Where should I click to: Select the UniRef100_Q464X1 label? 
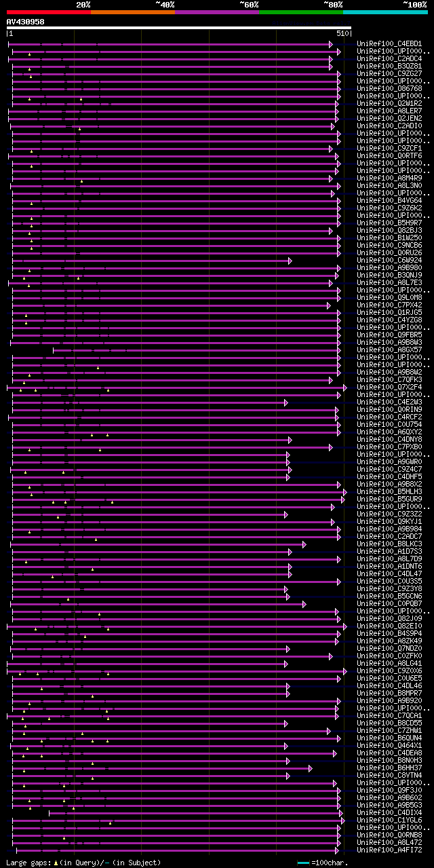click(x=389, y=746)
